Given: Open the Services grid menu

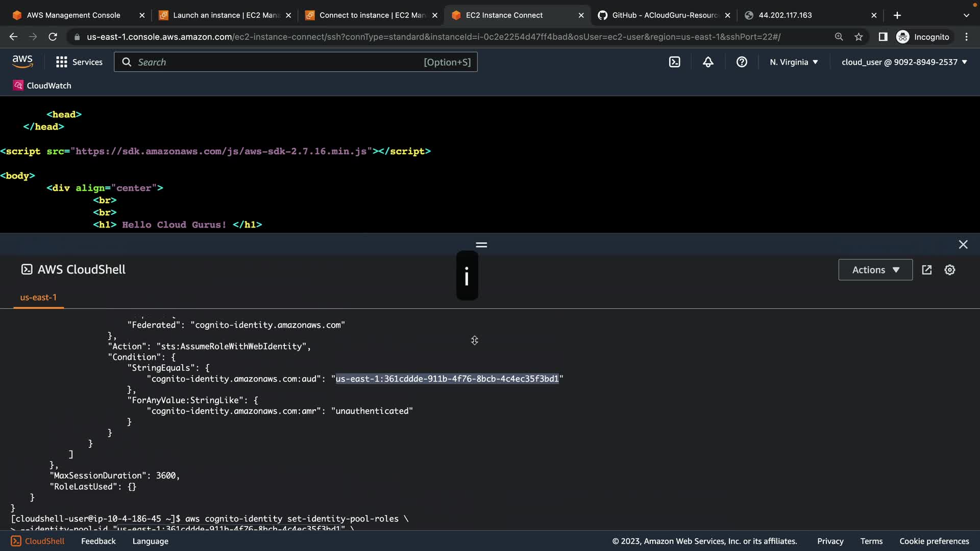Looking at the screenshot, I should [79, 62].
